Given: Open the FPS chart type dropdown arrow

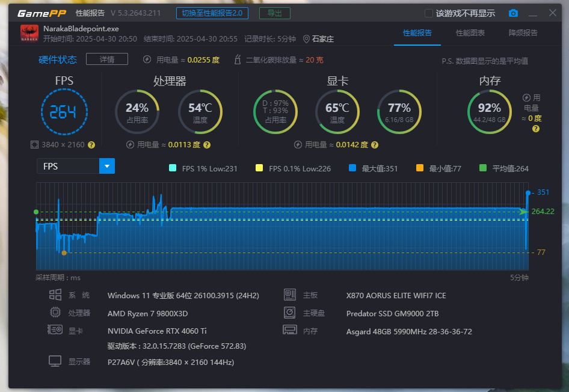Looking at the screenshot, I should (x=107, y=166).
